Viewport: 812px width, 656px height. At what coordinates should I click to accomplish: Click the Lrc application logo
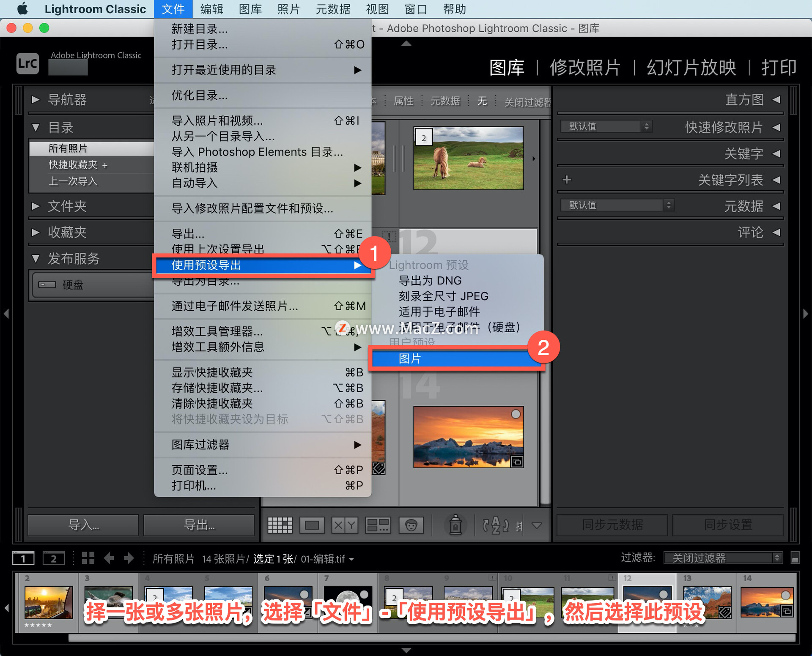[x=27, y=63]
